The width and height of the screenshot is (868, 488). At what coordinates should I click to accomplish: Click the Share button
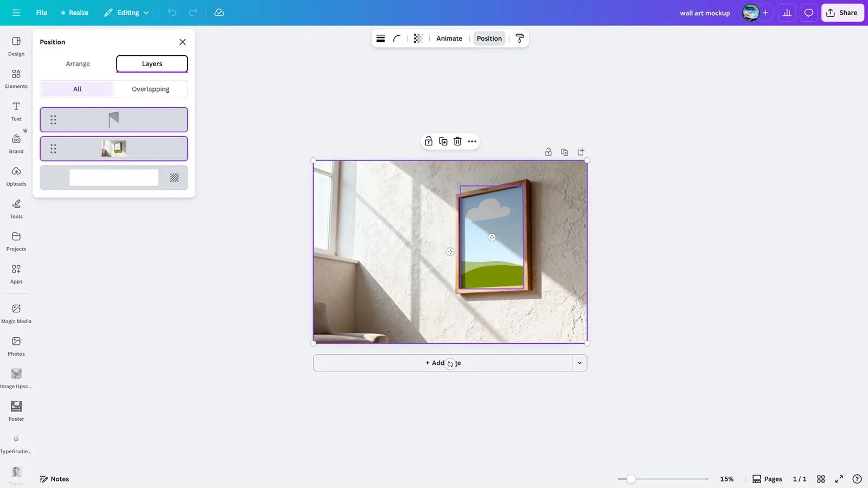point(842,12)
